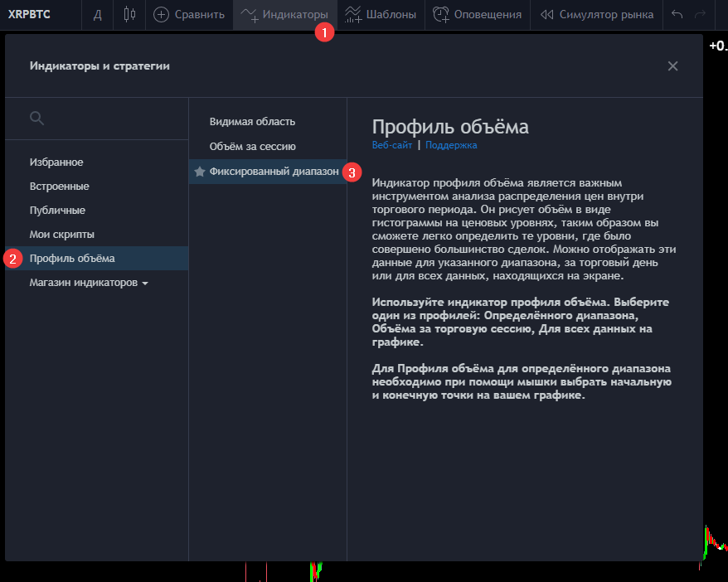Select the Видимая область indicator
This screenshot has height=582, width=728.
(x=246, y=122)
